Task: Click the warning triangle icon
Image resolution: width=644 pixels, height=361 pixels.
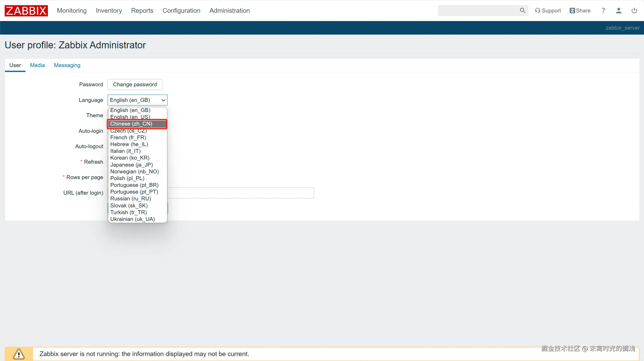Action: (19, 354)
